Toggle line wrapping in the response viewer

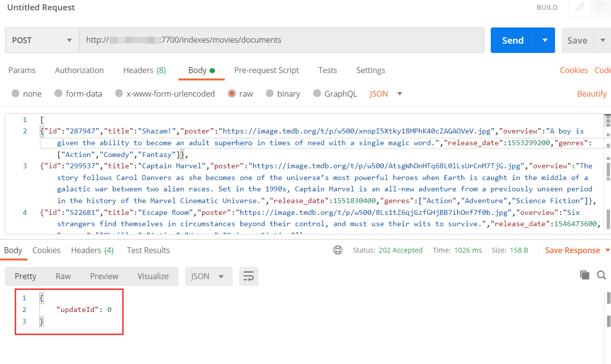[248, 276]
